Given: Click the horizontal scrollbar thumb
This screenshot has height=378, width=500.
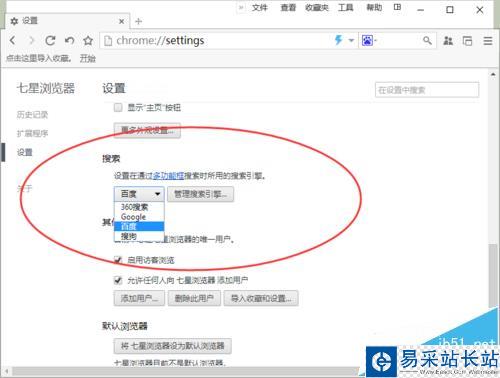Looking at the screenshot, I should pos(187,371).
